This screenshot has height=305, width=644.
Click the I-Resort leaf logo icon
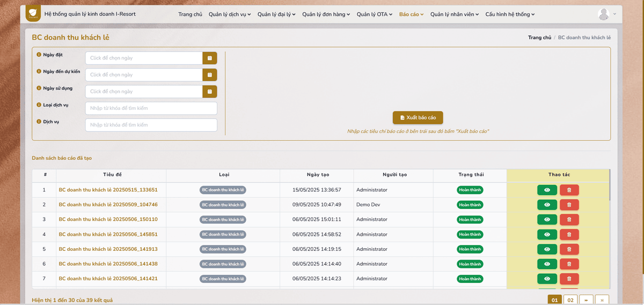33,13
